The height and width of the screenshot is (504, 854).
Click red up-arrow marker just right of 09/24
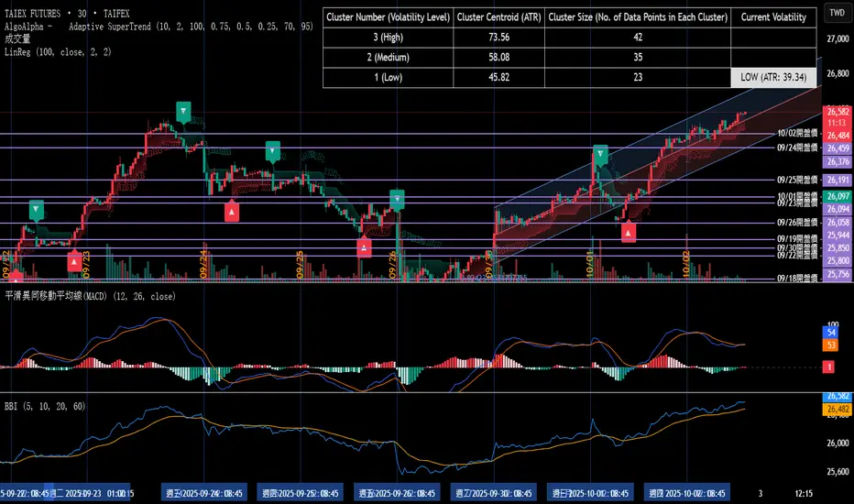[x=233, y=211]
